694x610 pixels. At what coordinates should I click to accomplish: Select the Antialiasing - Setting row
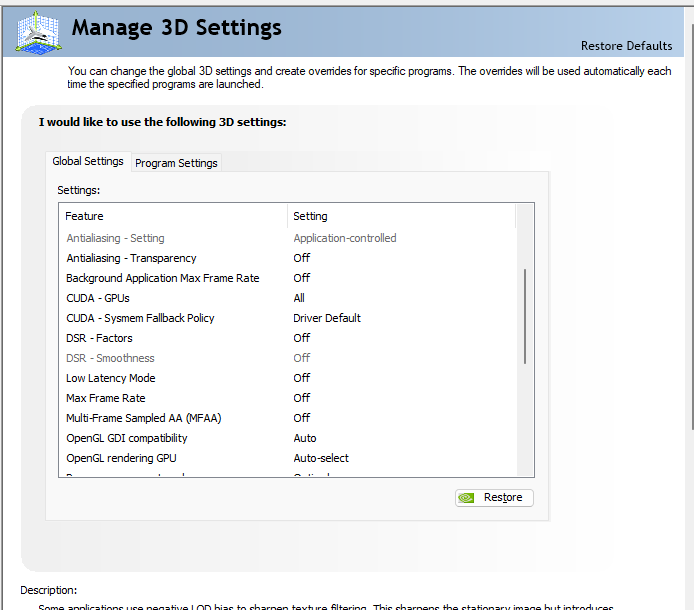[x=287, y=238]
